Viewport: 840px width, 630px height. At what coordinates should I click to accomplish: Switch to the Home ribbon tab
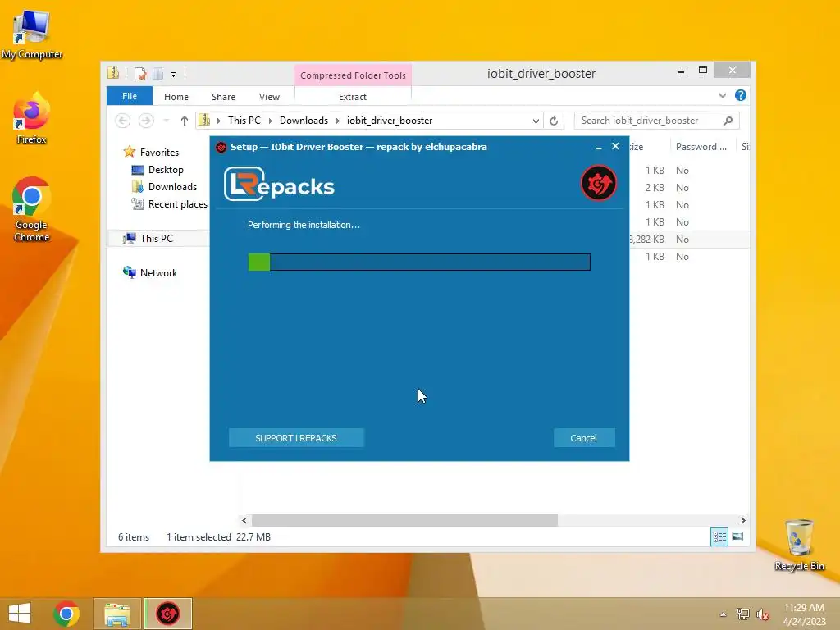tap(176, 97)
